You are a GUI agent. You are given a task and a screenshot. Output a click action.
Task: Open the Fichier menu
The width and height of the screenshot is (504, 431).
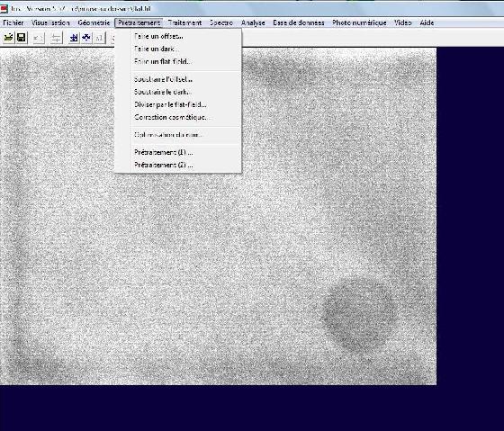[x=13, y=22]
